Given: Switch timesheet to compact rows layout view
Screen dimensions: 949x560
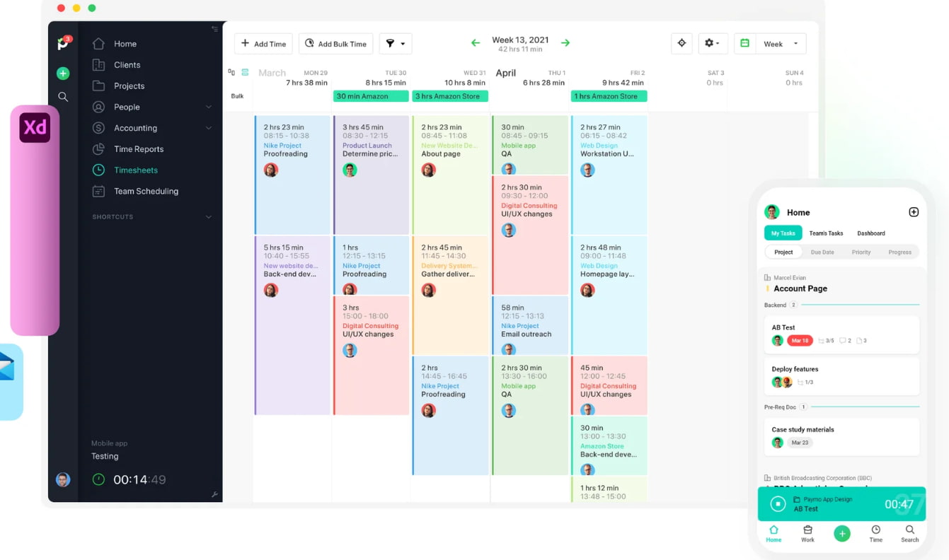Looking at the screenshot, I should point(244,71).
